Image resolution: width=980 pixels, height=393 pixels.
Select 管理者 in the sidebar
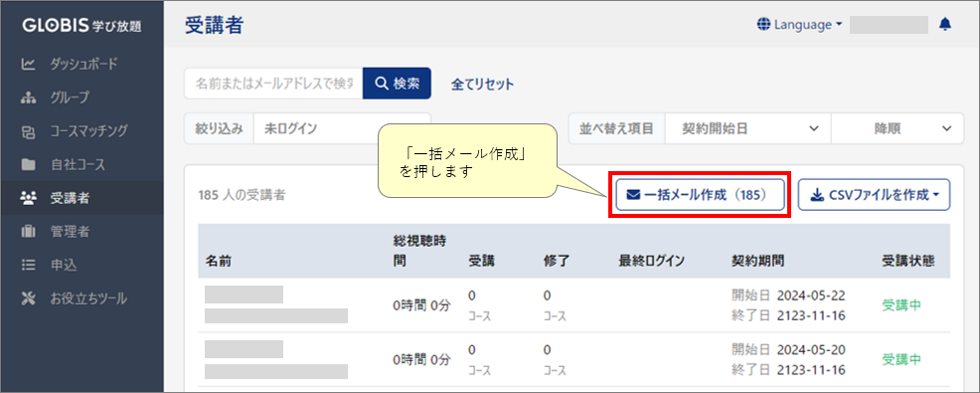[x=70, y=232]
